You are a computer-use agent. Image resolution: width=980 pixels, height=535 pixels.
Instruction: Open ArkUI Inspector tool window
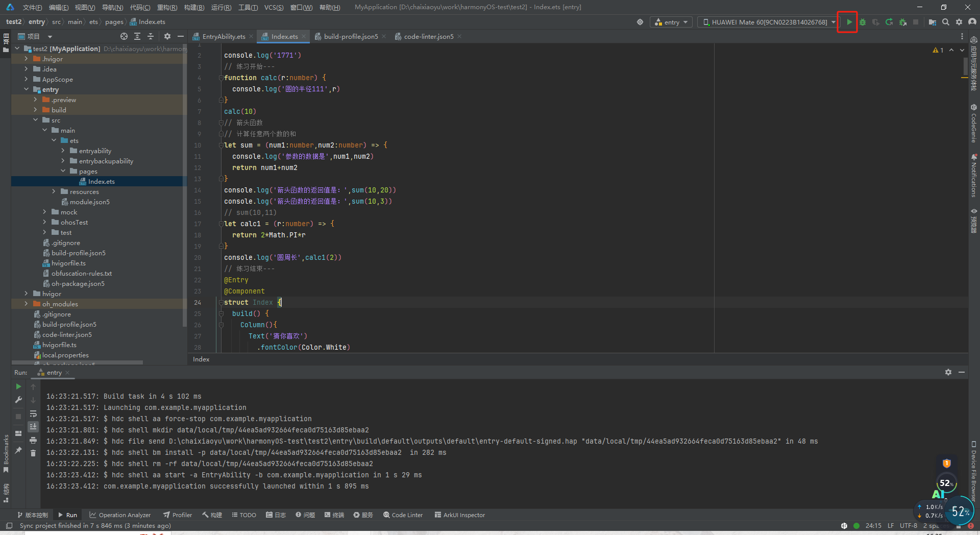pyautogui.click(x=459, y=515)
